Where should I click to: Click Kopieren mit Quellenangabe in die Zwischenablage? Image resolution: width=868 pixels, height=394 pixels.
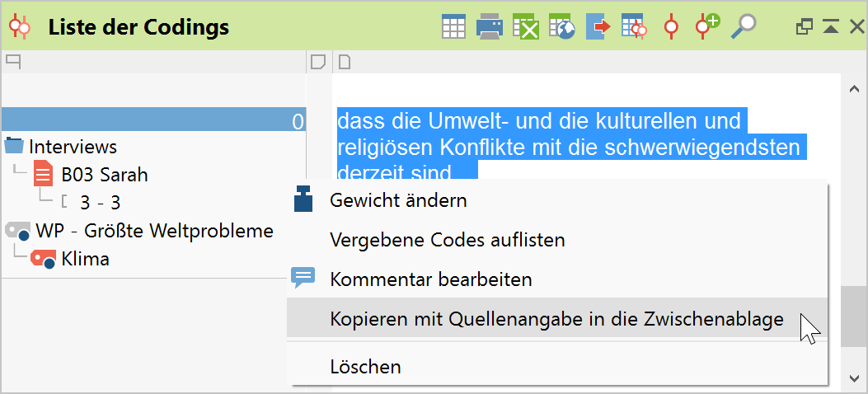[556, 319]
